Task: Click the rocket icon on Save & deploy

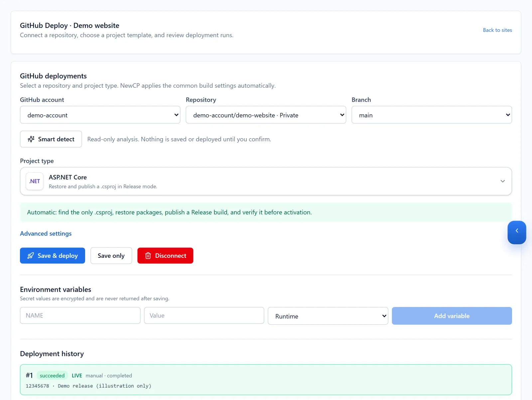Action: click(x=31, y=255)
